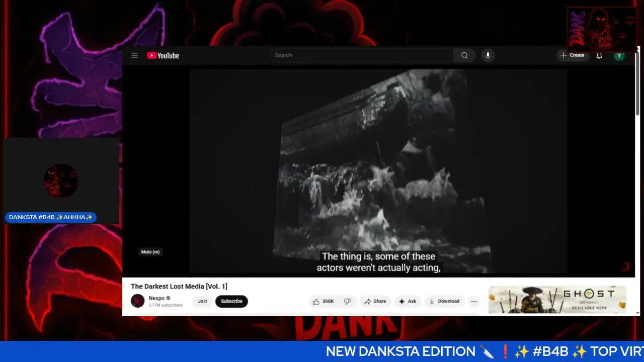The height and width of the screenshot is (362, 644).
Task: Open the YouTube hamburger guide menu
Action: pos(134,55)
